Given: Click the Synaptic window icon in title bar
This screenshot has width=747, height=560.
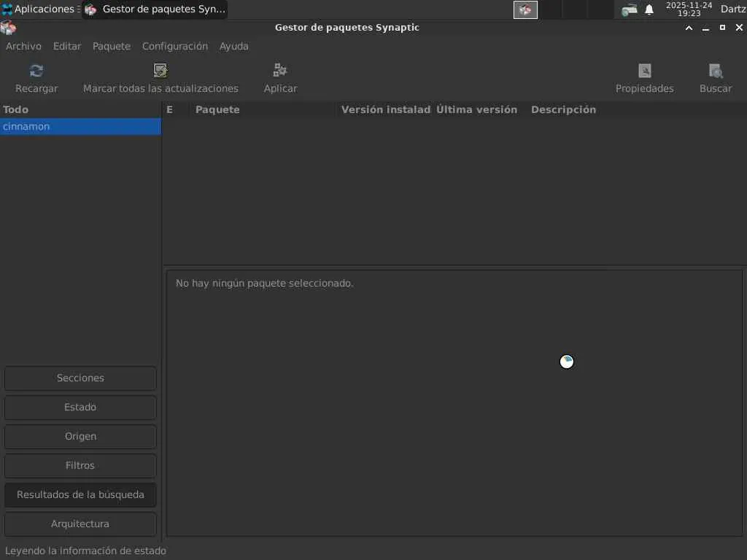Looking at the screenshot, I should coord(8,28).
